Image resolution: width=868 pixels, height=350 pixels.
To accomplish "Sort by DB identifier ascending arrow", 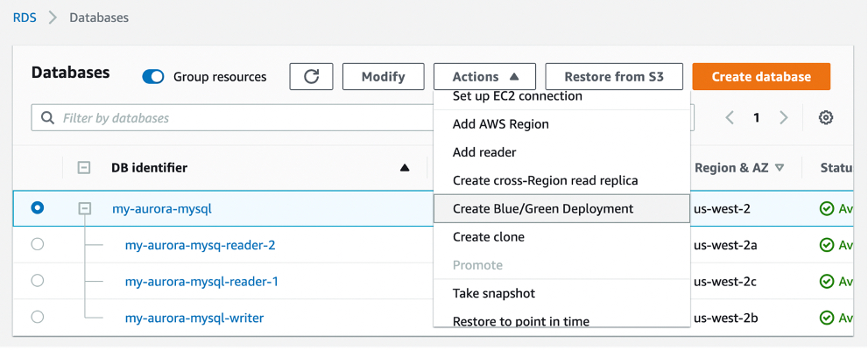I will point(405,167).
